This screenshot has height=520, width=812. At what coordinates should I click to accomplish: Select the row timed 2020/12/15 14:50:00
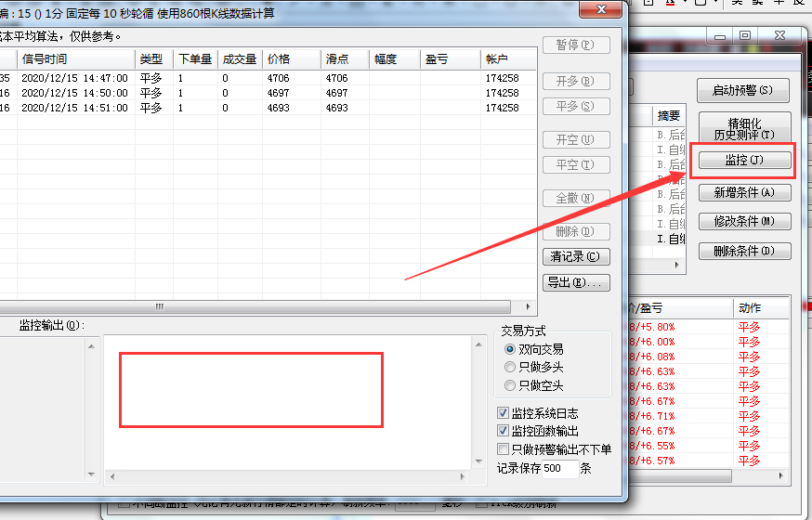[268, 93]
